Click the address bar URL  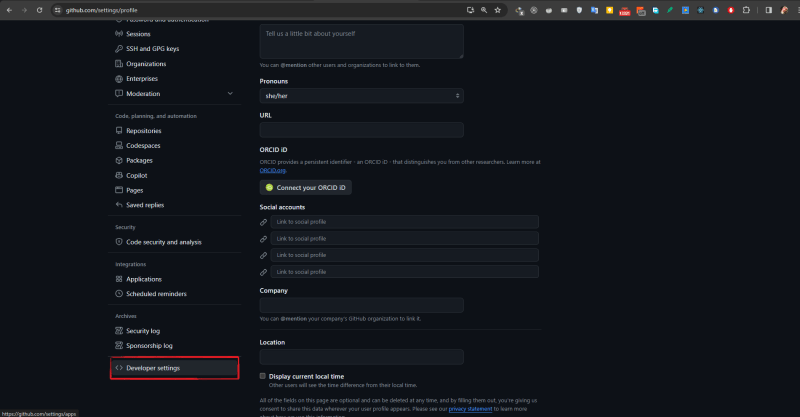tap(102, 10)
